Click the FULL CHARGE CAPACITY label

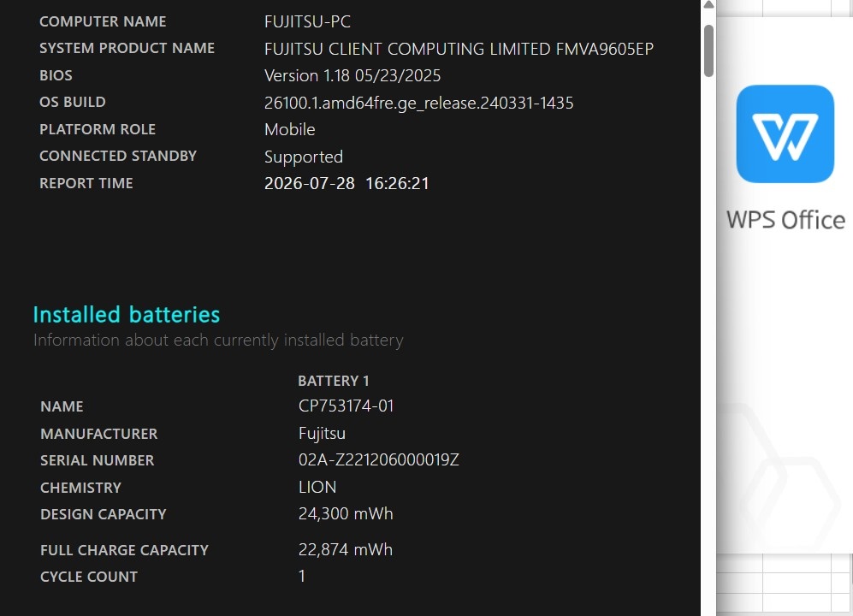coord(124,550)
